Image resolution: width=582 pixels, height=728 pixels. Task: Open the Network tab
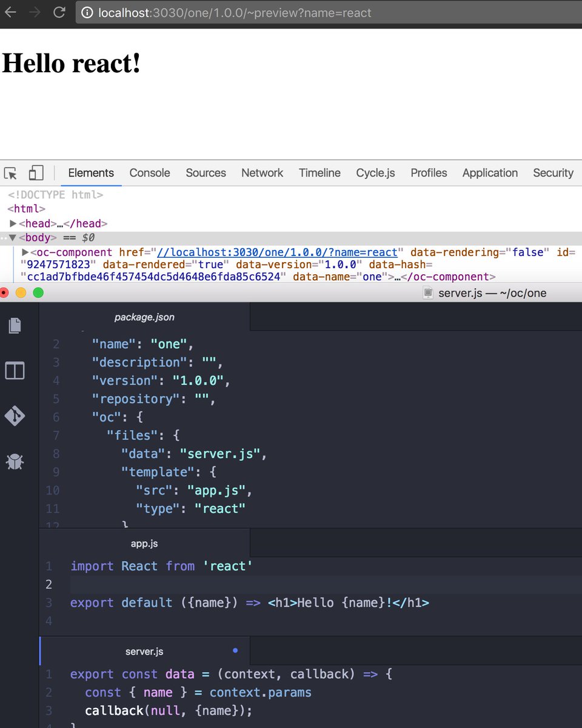pos(262,173)
